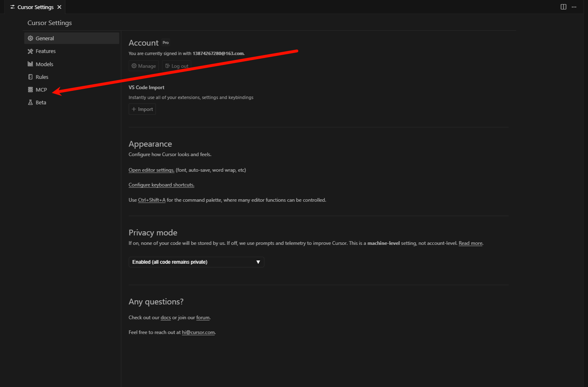Open the more actions ellipsis menu
This screenshot has height=387, width=588.
click(x=574, y=7)
